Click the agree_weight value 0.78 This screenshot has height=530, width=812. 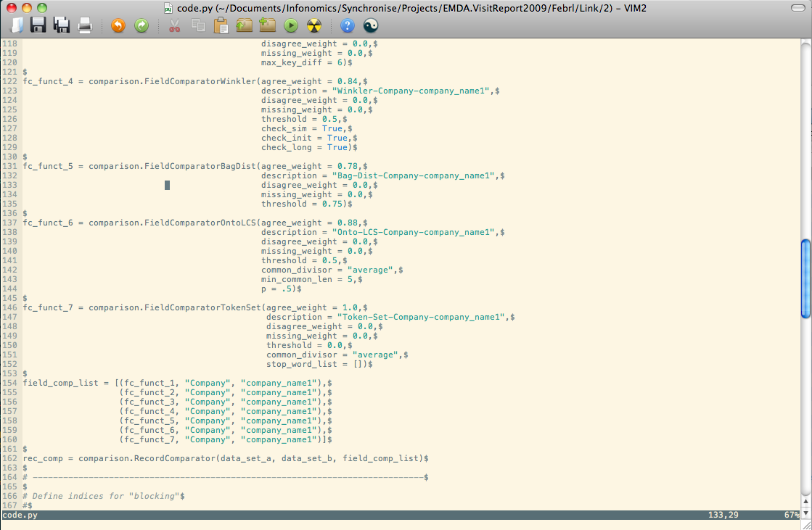(x=348, y=166)
